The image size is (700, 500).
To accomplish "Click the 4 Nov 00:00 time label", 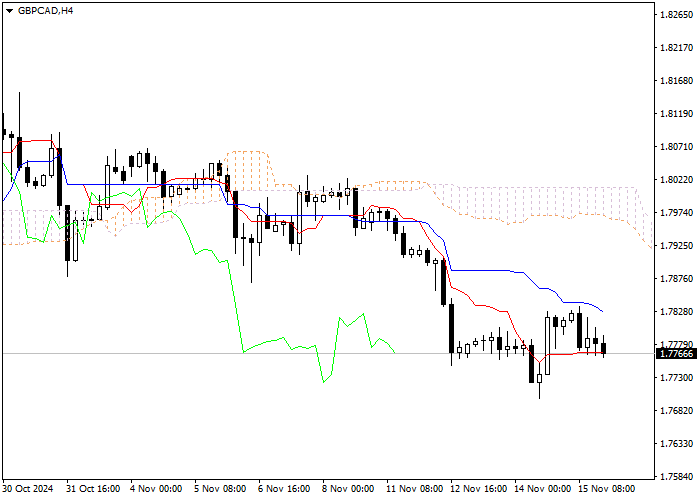I will (x=156, y=489).
